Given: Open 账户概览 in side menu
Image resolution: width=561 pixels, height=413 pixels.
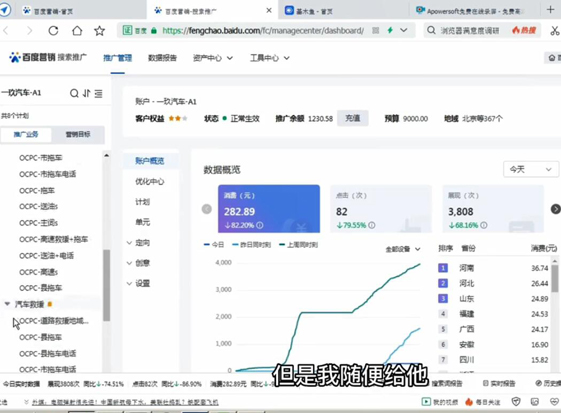Looking at the screenshot, I should pyautogui.click(x=150, y=161).
